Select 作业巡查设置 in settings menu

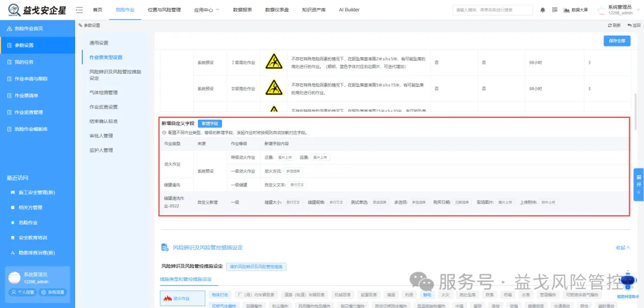[104, 107]
